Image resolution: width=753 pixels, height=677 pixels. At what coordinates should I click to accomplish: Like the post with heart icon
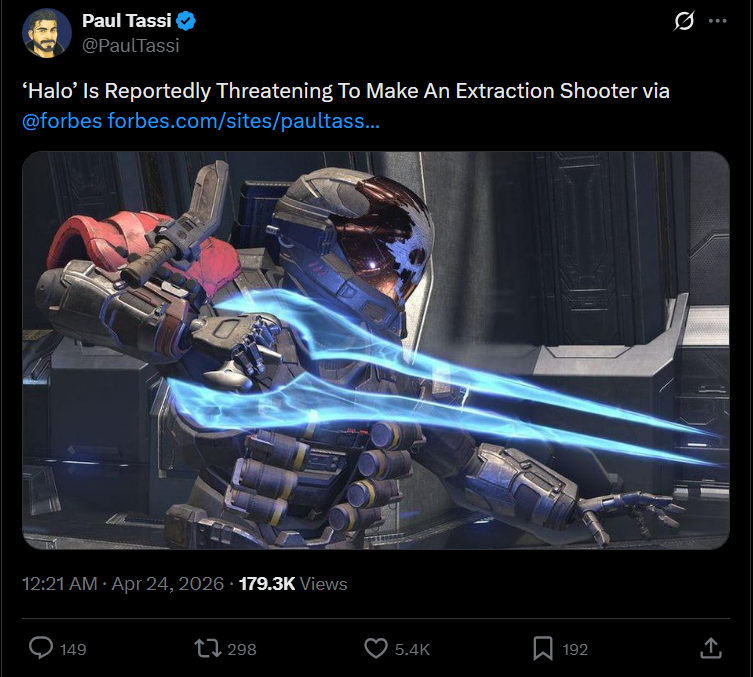coord(376,648)
